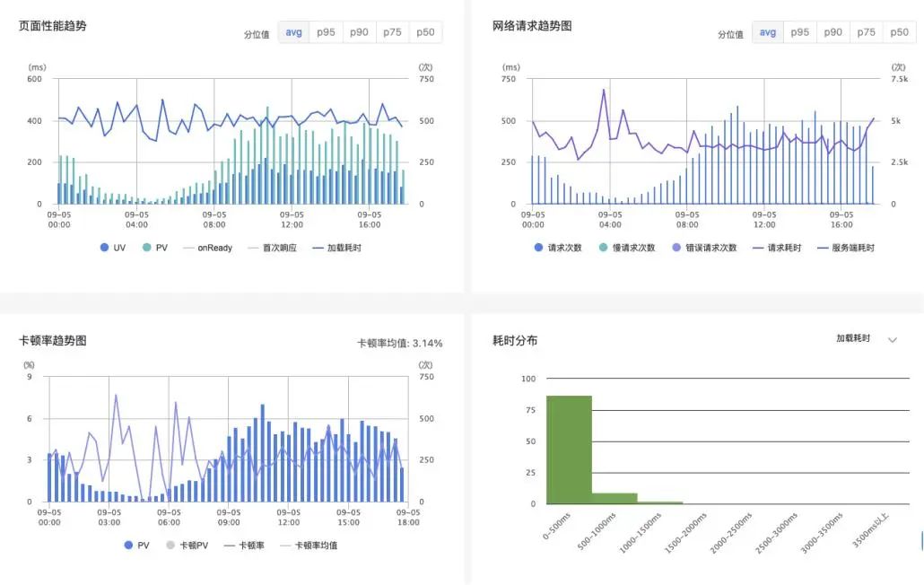Click the 服务端耗时 legend line marker
Viewport: 924px width, 585px height.
coord(824,248)
